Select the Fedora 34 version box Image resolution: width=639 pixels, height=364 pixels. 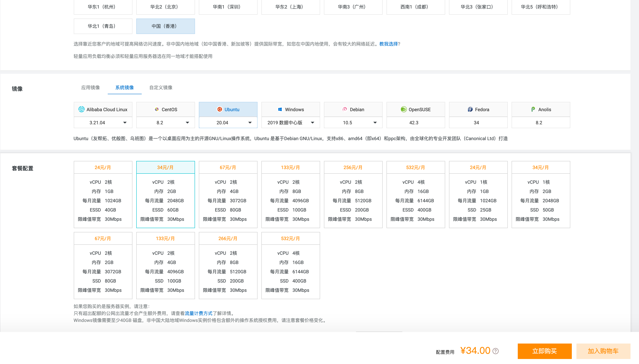point(478,123)
